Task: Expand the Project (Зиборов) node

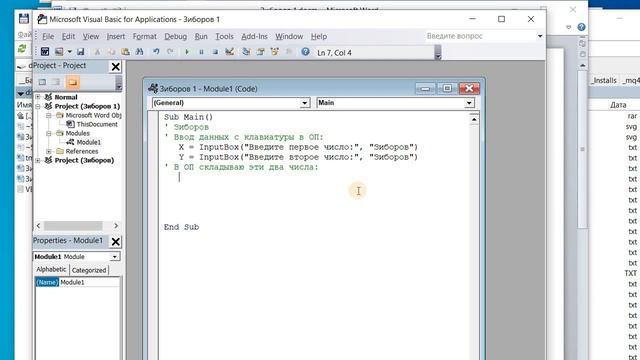Action: (x=38, y=160)
